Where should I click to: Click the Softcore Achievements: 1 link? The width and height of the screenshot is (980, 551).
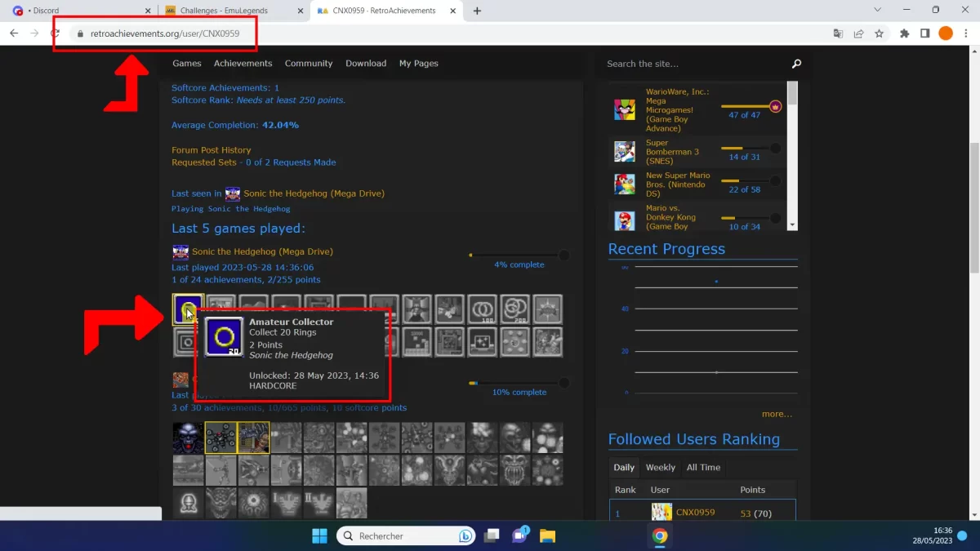[225, 87]
